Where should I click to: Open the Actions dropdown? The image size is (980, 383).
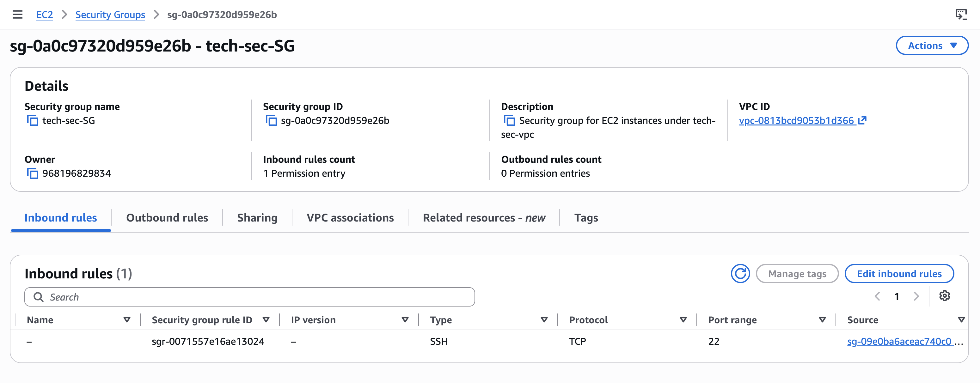click(x=932, y=46)
